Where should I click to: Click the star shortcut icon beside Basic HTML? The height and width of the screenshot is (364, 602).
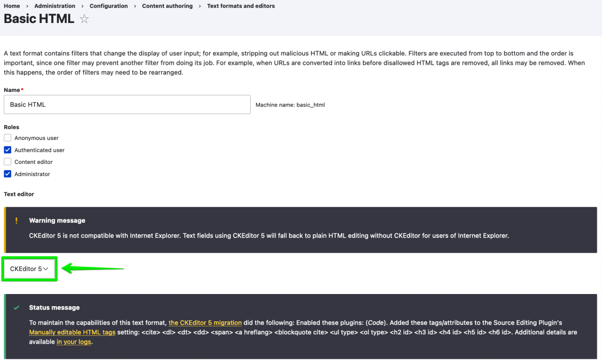(84, 19)
